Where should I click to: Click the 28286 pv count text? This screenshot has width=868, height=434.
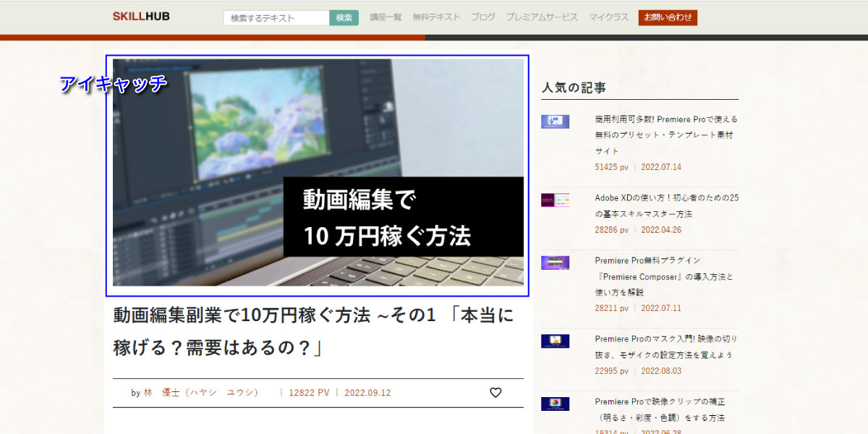[612, 230]
